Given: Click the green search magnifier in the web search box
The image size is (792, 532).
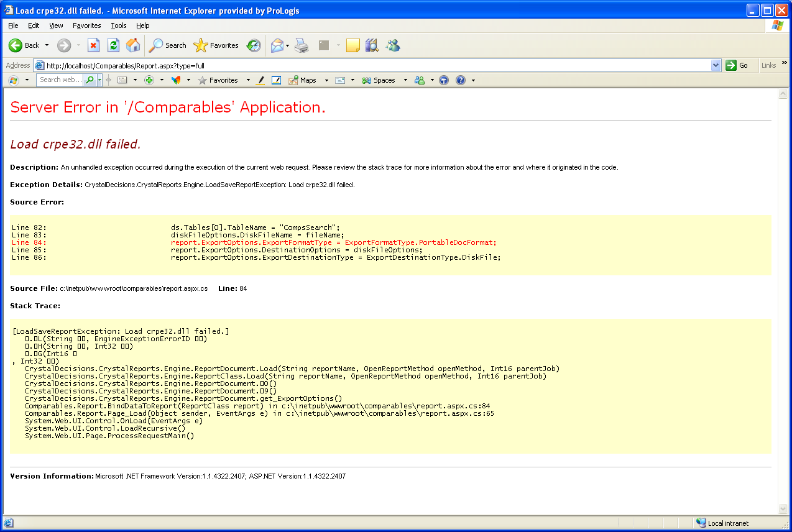Looking at the screenshot, I should [90, 80].
